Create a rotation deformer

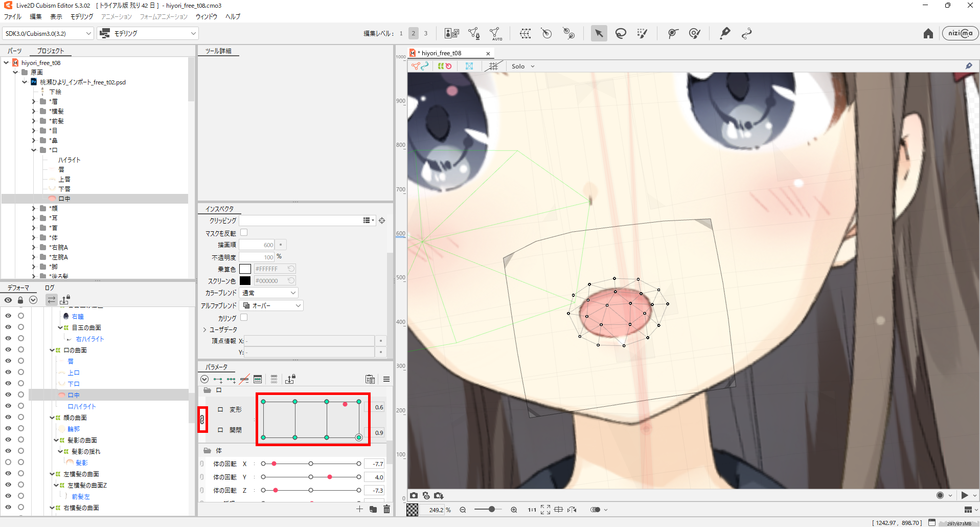[546, 34]
